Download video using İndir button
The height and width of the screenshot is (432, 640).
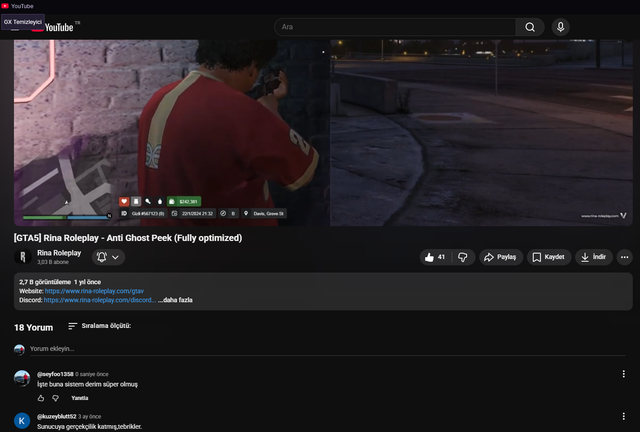point(593,257)
